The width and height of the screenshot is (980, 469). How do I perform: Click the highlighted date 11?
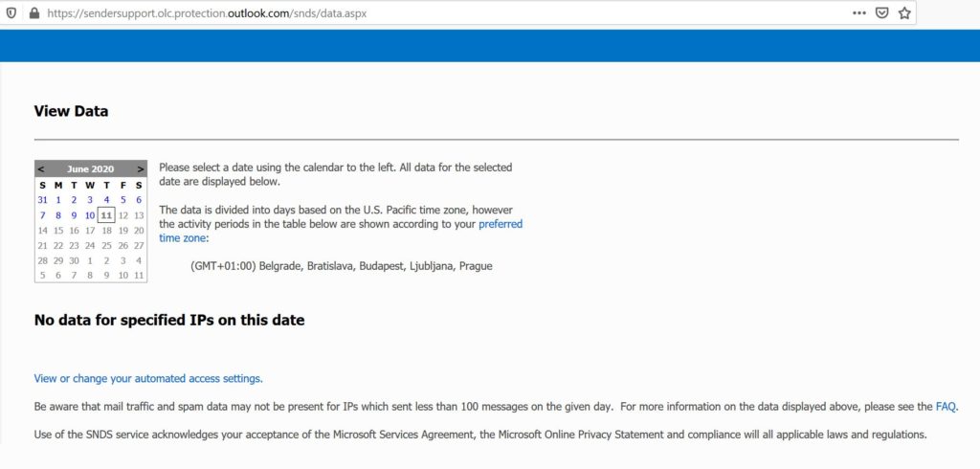[x=106, y=215]
